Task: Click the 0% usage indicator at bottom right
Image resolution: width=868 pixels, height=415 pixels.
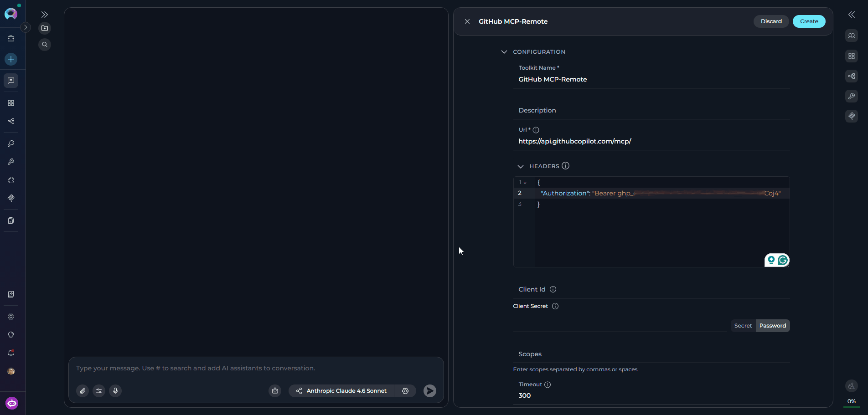Action: pyautogui.click(x=852, y=402)
